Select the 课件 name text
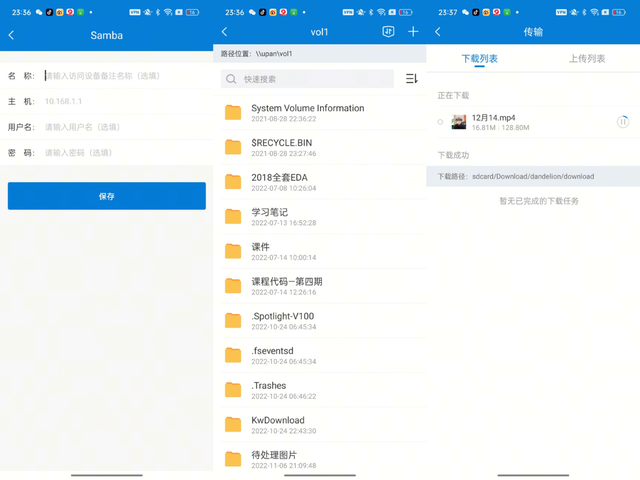The width and height of the screenshot is (640, 480). [260, 247]
